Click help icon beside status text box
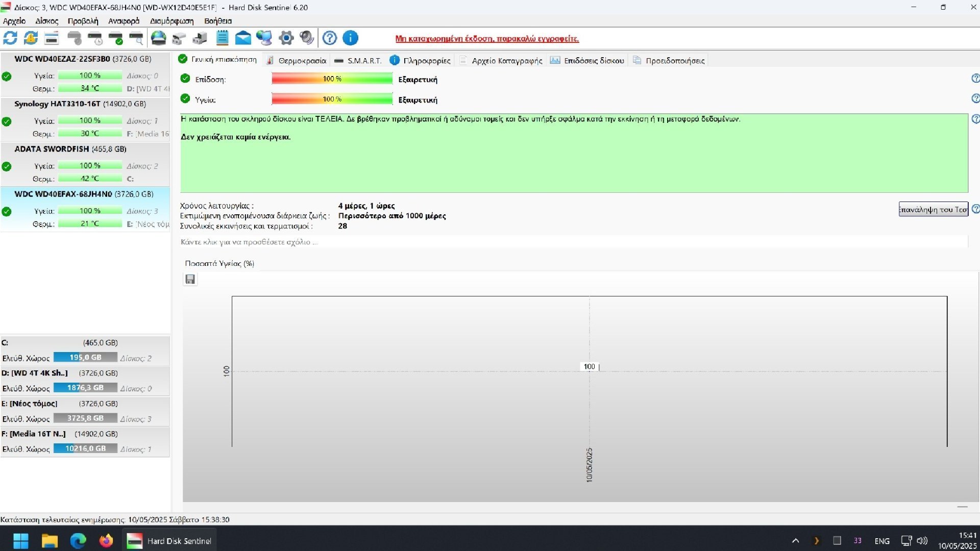980x551 pixels. tap(975, 119)
